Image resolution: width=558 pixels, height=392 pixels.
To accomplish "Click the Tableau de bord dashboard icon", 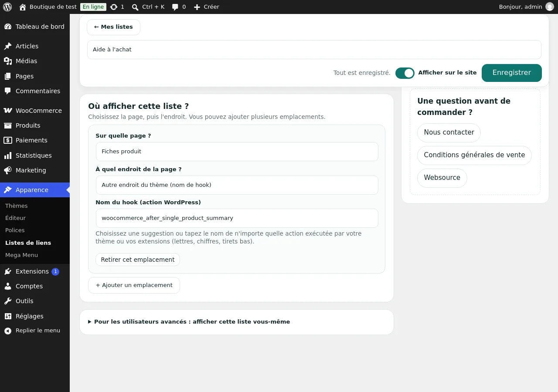I will [x=8, y=27].
